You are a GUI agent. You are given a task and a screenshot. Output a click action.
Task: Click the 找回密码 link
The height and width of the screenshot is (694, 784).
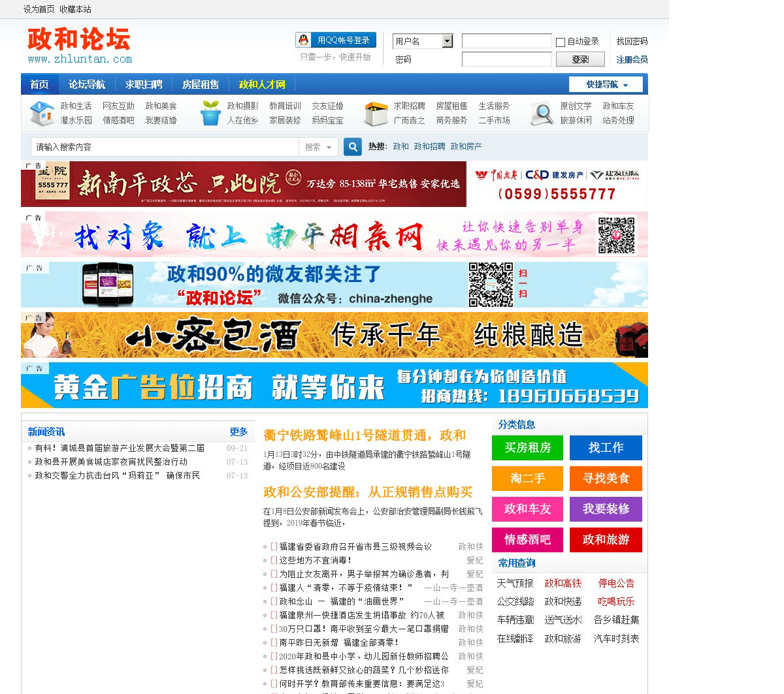(x=632, y=41)
